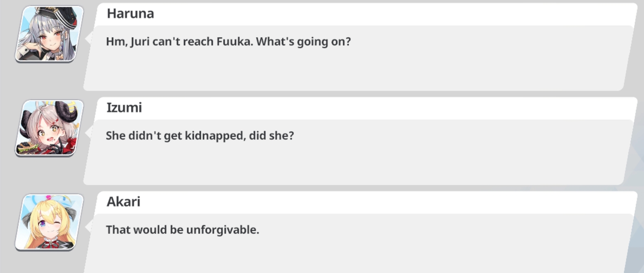Click the dark horn on Izumi's portrait
This screenshot has height=273, width=644.
pyautogui.click(x=69, y=112)
